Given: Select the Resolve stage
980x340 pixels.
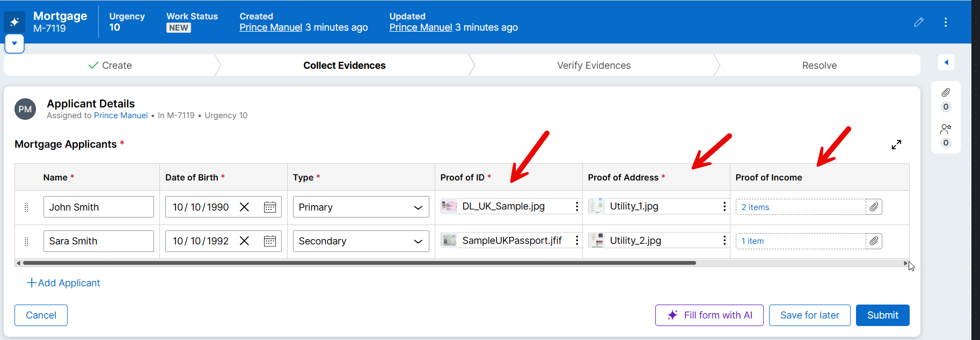Looking at the screenshot, I should (x=819, y=66).
